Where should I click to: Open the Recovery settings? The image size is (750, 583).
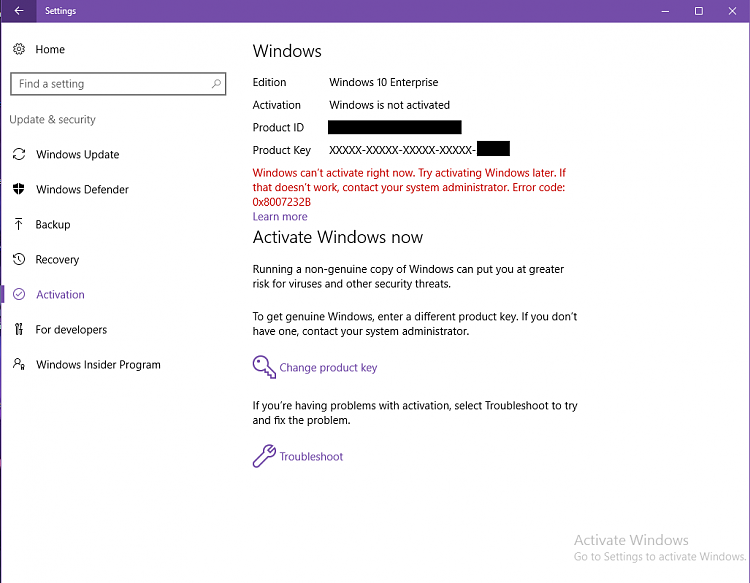[x=57, y=260]
